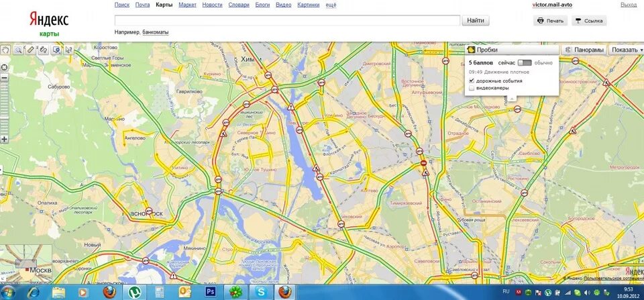Click the ДТП marker near Красногорск
This screenshot has width=644, height=300.
(149, 210)
